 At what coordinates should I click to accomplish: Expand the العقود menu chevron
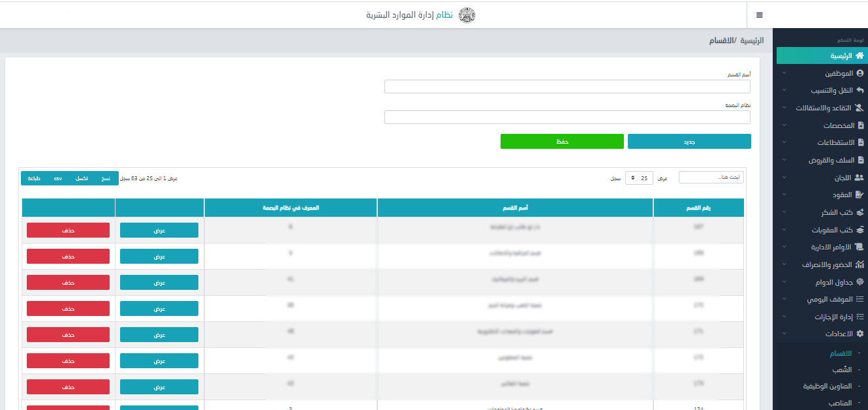[784, 195]
